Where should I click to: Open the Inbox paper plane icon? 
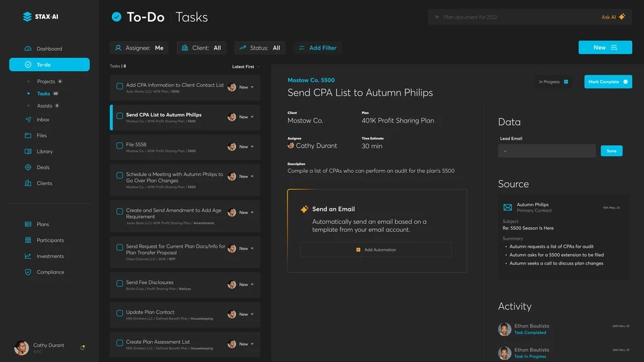click(x=28, y=119)
